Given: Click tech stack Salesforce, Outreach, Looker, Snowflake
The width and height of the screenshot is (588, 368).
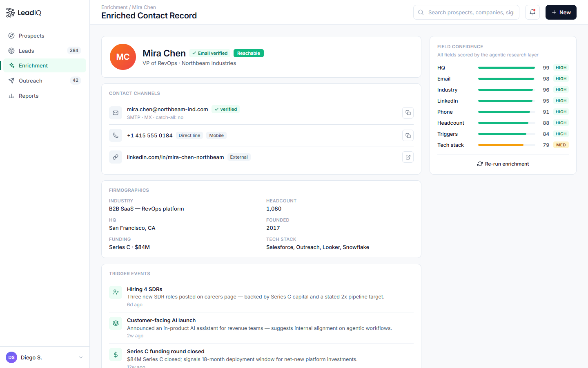Looking at the screenshot, I should 318,247.
